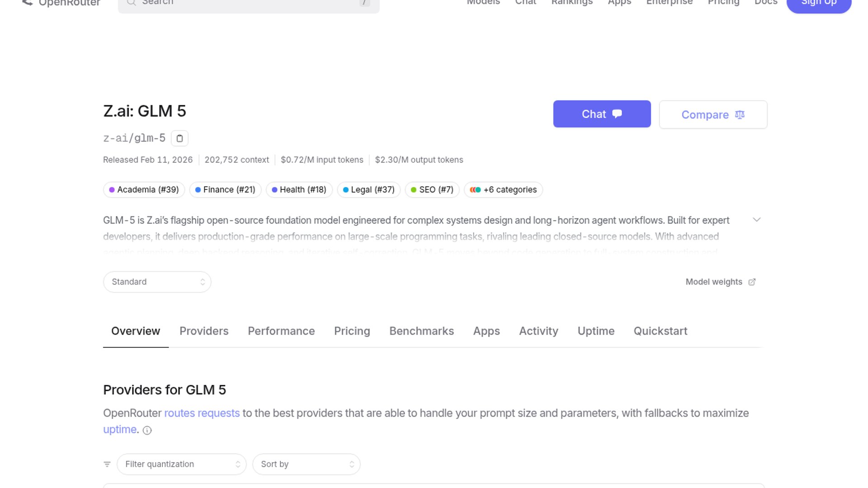Open the Standard variant dropdown
This screenshot has width=868, height=488.
(157, 282)
